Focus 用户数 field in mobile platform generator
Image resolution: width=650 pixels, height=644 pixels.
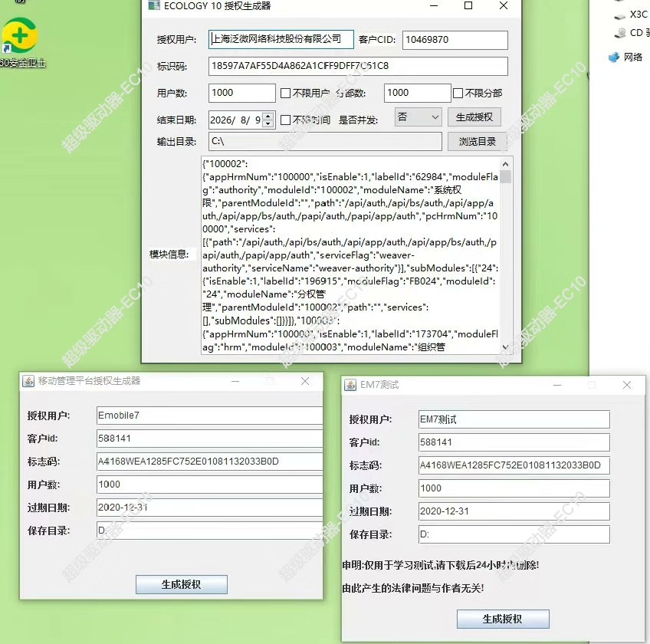click(x=209, y=485)
